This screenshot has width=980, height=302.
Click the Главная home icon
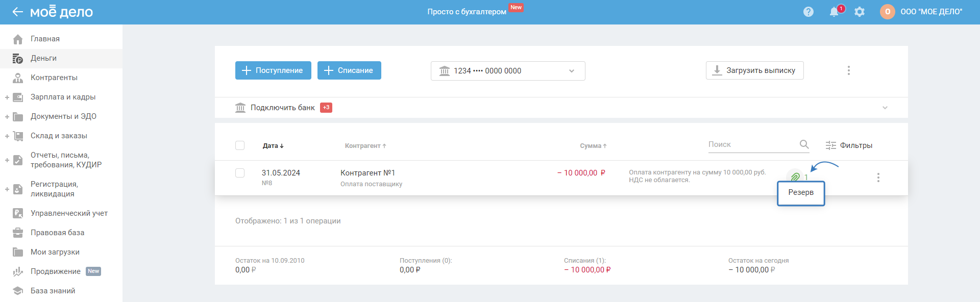[x=18, y=39]
